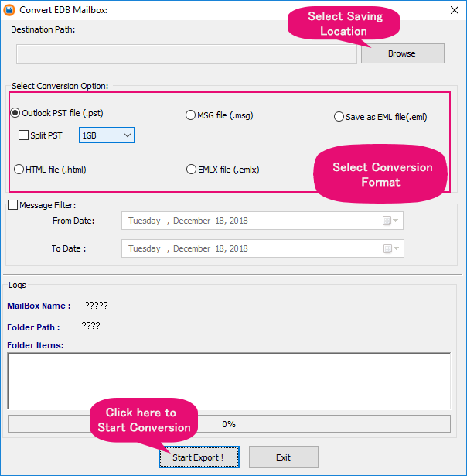
Task: Click the Folder Items: label
Action: pos(35,345)
